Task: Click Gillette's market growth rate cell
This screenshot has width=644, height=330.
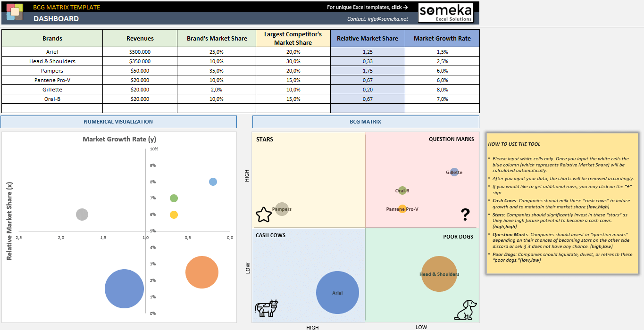Action: [x=442, y=90]
